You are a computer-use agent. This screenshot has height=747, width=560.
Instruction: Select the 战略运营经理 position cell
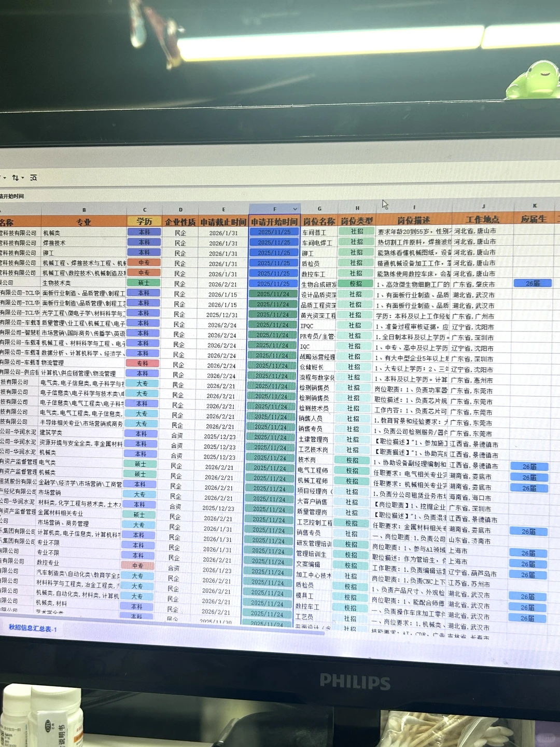point(317,357)
